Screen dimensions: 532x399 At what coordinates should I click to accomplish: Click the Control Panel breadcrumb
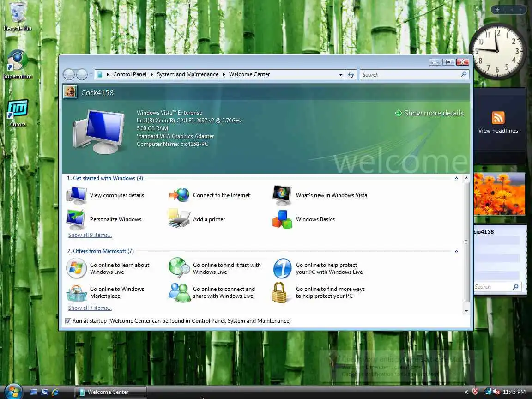coord(130,74)
